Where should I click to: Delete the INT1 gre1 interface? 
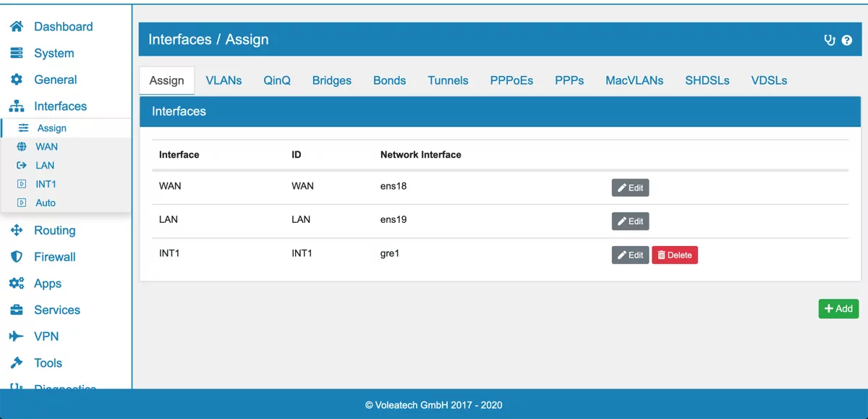[674, 255]
